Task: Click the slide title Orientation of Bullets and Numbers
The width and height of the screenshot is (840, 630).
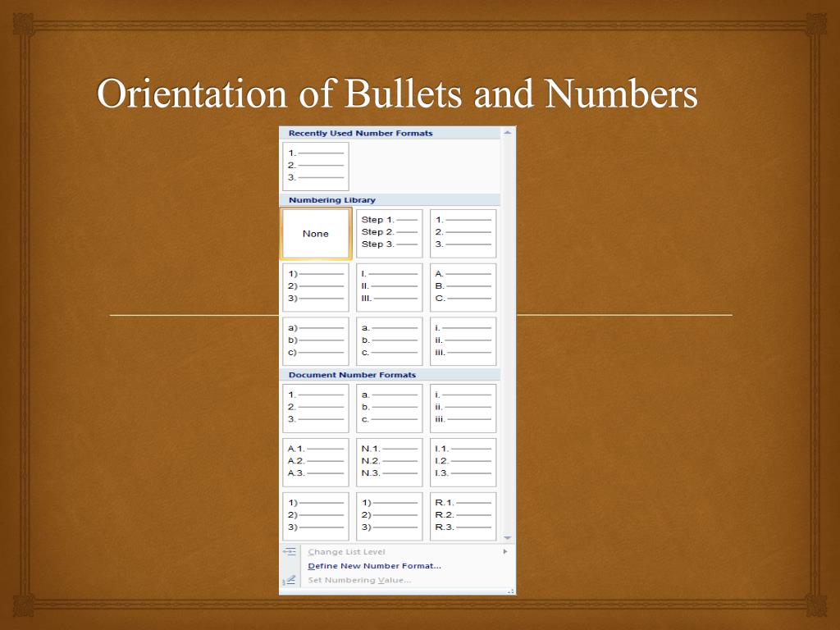Action: 397,93
